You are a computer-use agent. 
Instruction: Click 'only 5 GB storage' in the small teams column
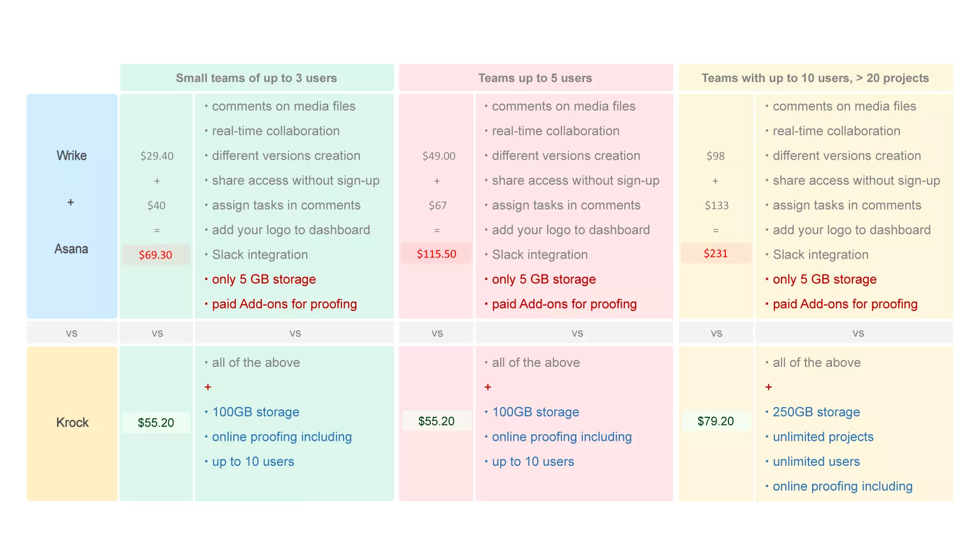tap(264, 279)
